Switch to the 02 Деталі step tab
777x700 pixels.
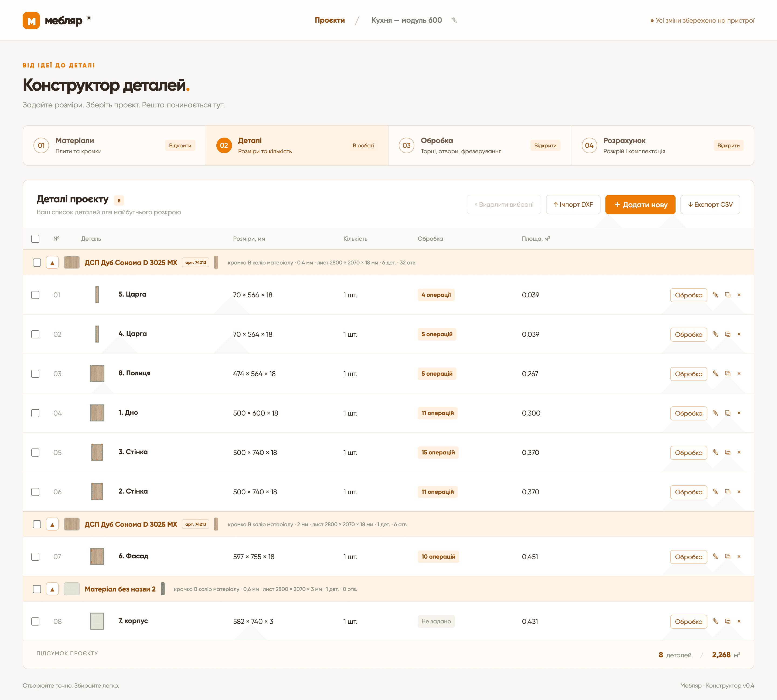[297, 145]
